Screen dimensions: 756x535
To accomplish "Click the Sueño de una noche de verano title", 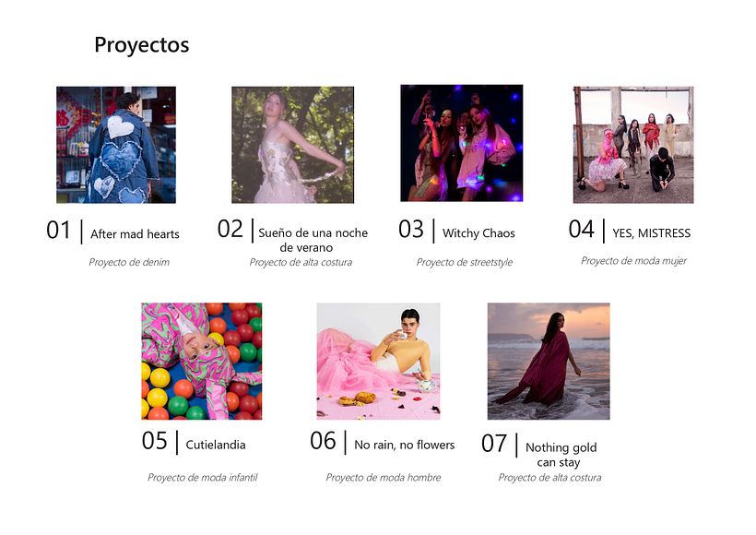I will (313, 240).
